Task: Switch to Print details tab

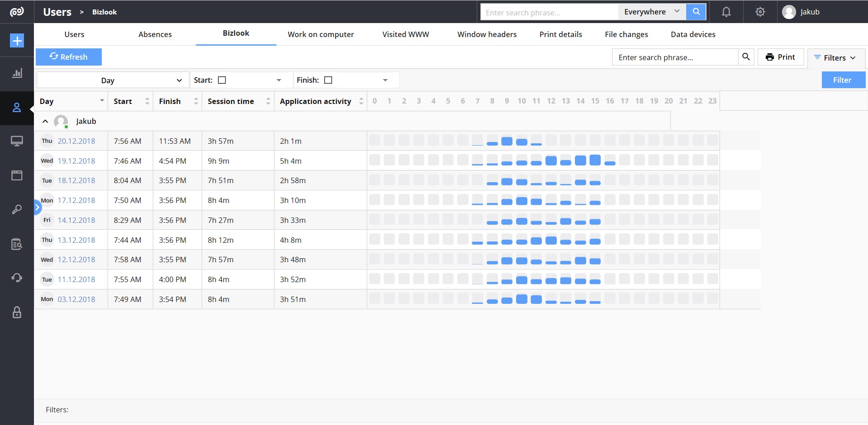Action: 561,34
